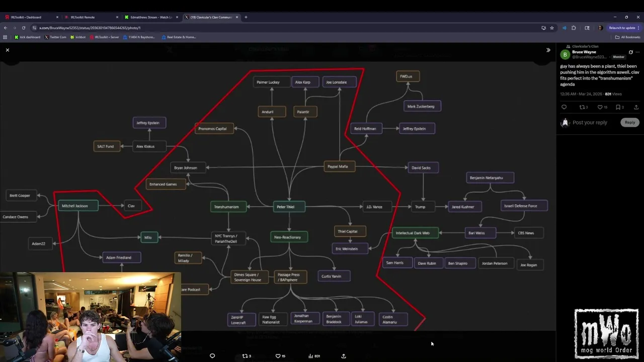
Task: Click the share icon in side panel actions
Action: click(636, 107)
